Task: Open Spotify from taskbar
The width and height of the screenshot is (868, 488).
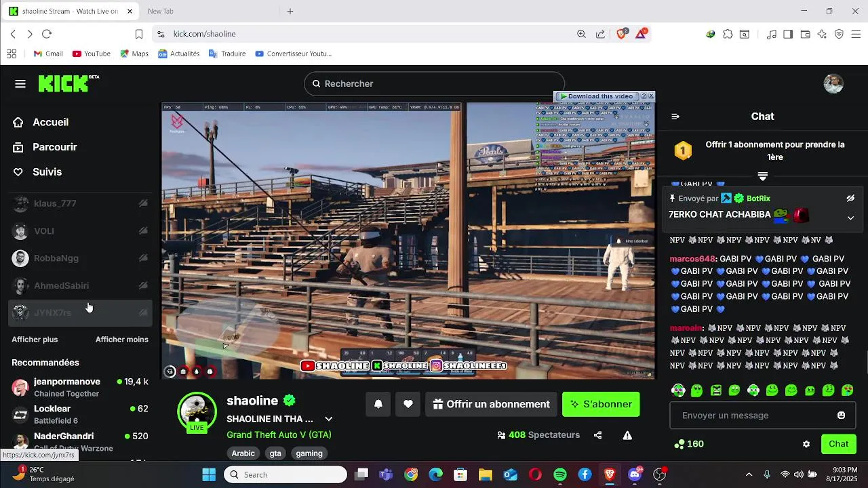Action: tap(560, 474)
